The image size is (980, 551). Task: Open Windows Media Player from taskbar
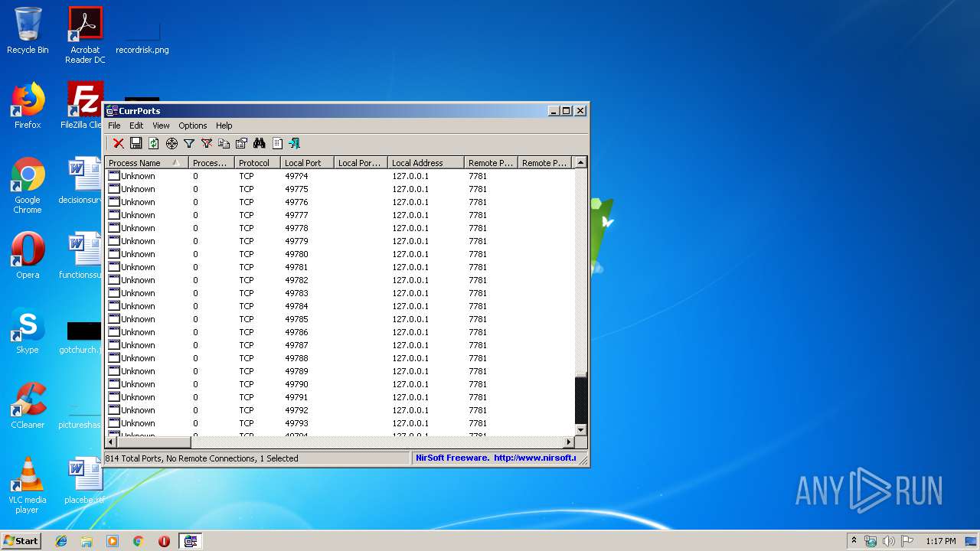tap(113, 541)
